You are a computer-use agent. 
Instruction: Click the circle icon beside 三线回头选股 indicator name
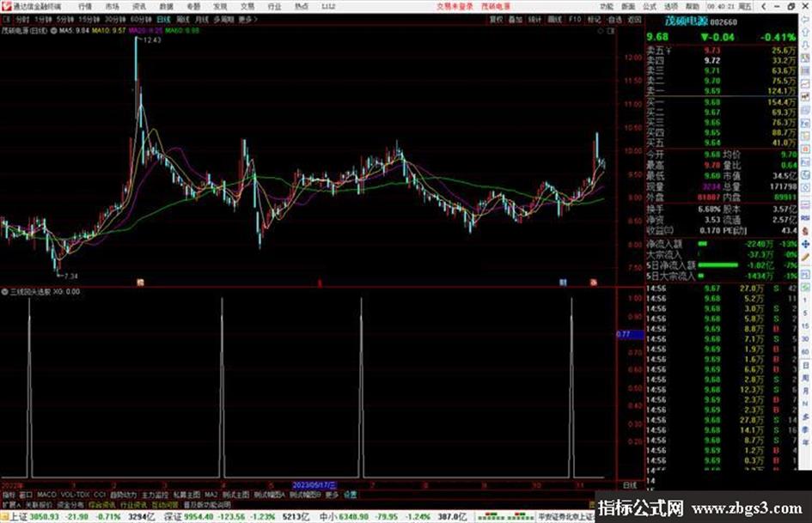[x=4, y=291]
